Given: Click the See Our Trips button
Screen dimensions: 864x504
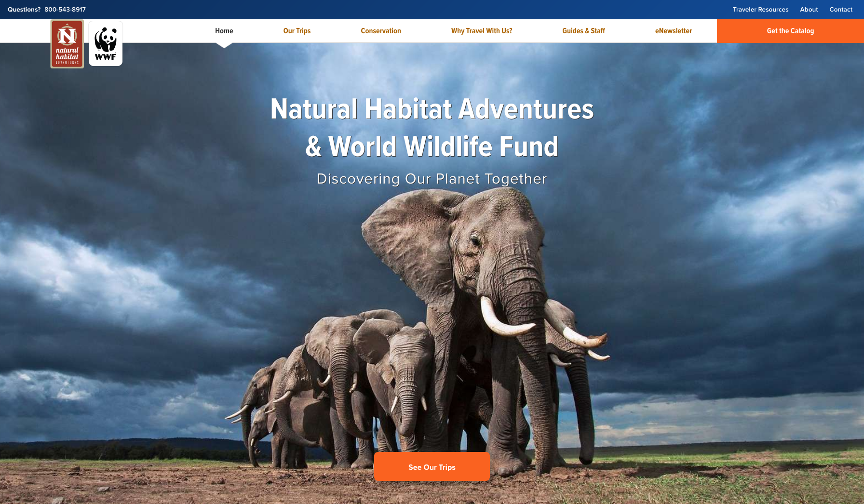Looking at the screenshot, I should [432, 466].
